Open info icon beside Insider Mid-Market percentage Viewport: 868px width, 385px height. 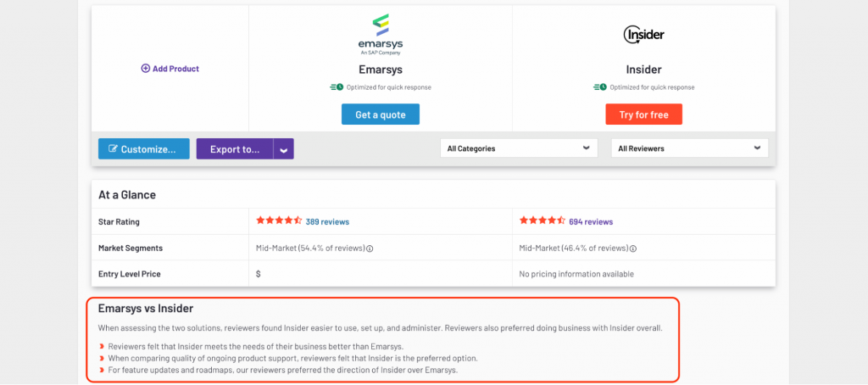click(x=633, y=248)
